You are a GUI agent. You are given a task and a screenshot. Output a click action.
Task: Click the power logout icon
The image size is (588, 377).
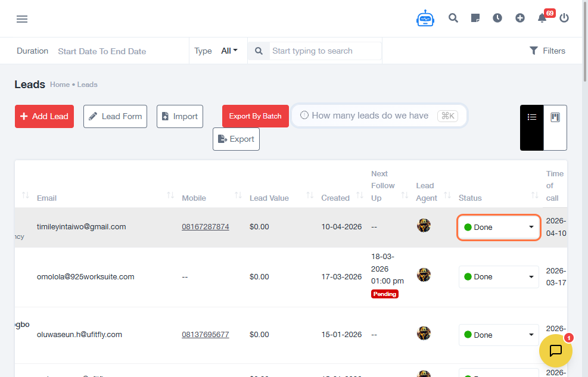(x=564, y=18)
